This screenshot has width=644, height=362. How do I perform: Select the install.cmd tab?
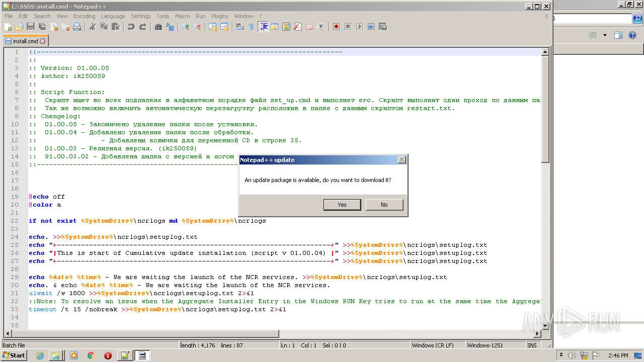[x=25, y=41]
